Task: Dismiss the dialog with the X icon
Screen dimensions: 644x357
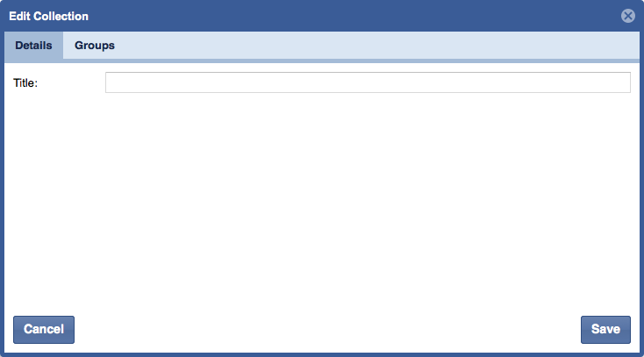Action: (627, 16)
